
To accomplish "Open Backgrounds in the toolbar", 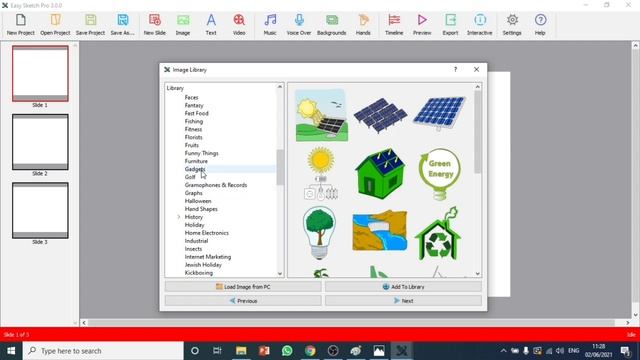I will coord(331,24).
